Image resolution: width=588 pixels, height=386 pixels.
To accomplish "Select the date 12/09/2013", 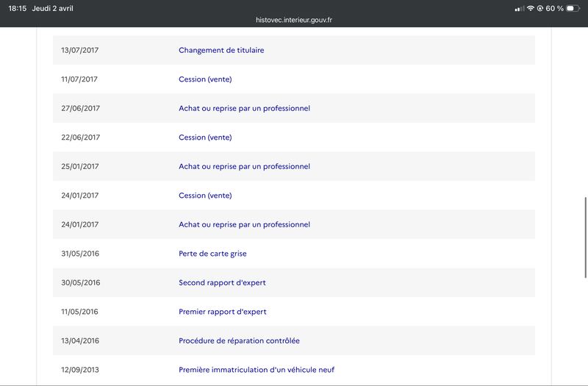I will pyautogui.click(x=80, y=370).
